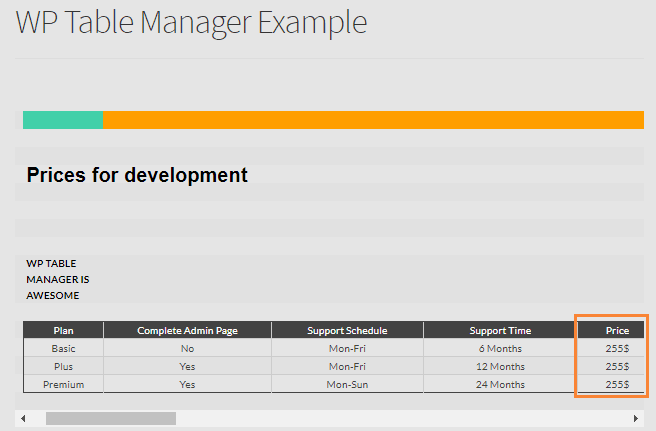
Task: Click the empty horizontal scrollbar track area
Action: coord(402,418)
